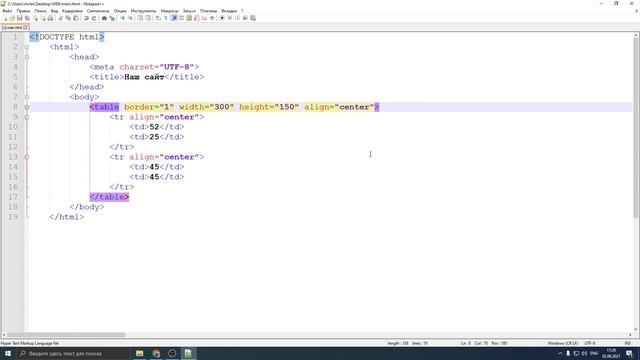Screen dimensions: 640x360
Task: Create a new document with the New icon
Action: pos(4,18)
